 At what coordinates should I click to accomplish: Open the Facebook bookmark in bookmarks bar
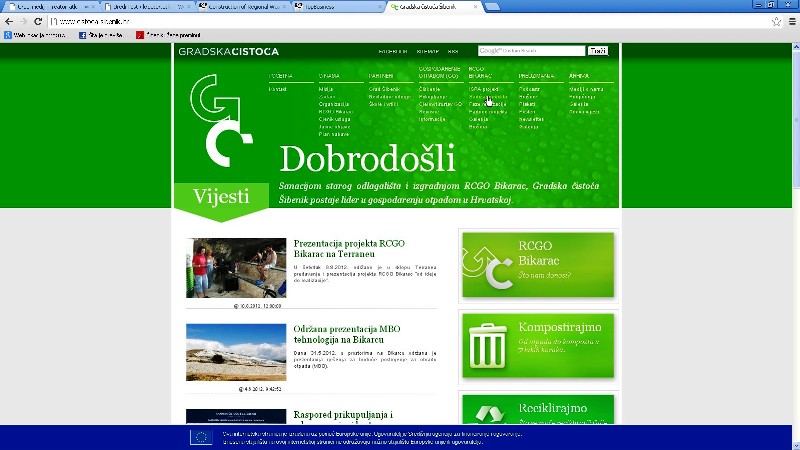click(x=101, y=35)
